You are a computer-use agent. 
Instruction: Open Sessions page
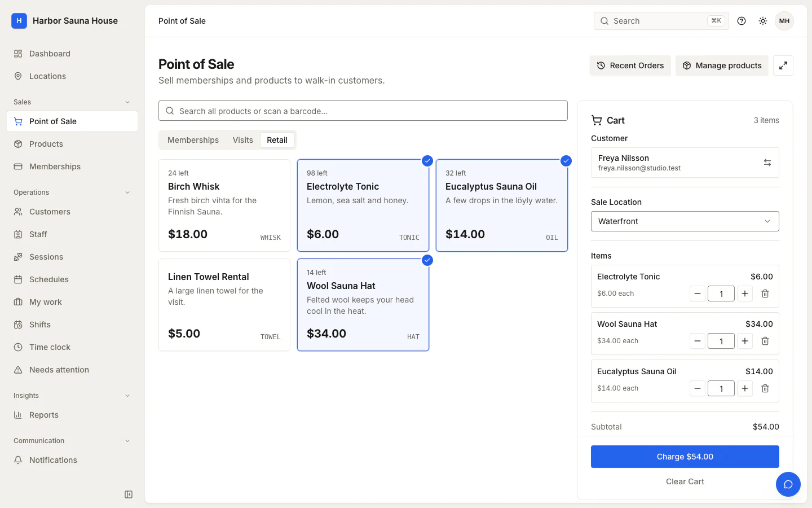tap(72, 257)
